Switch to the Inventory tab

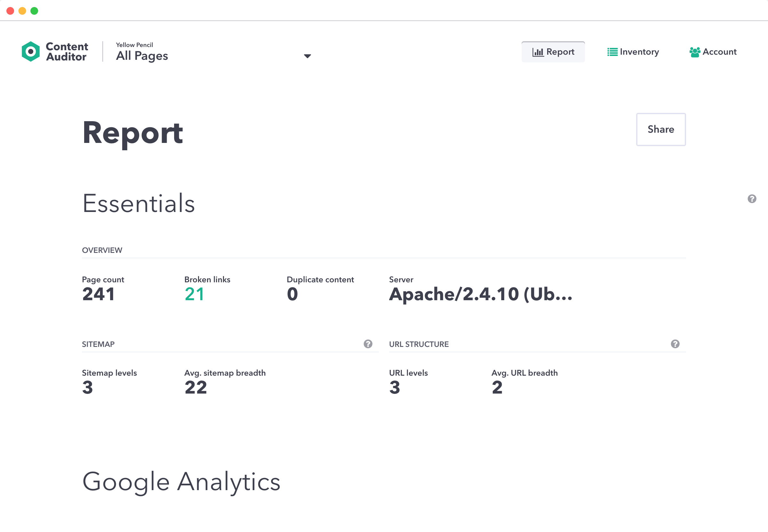(639, 52)
